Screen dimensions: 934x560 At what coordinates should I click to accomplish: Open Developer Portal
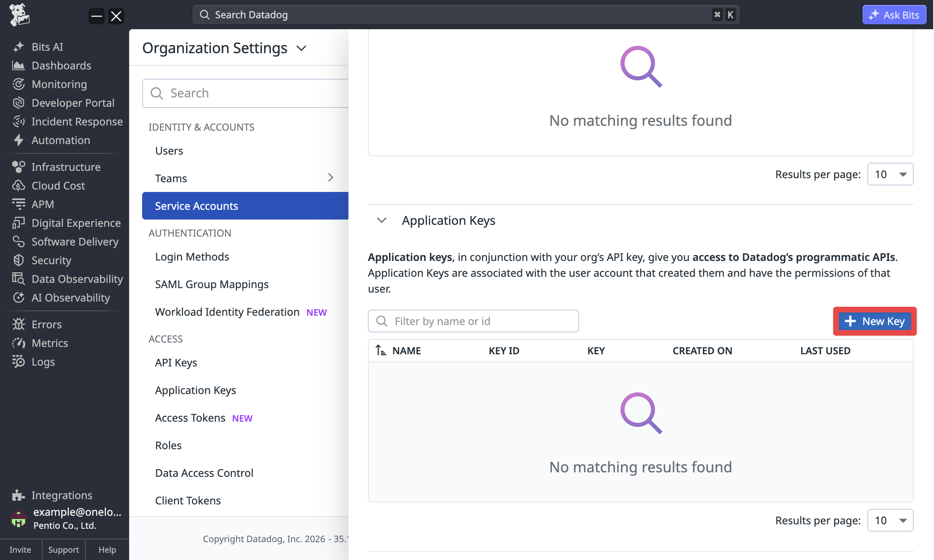[63, 103]
